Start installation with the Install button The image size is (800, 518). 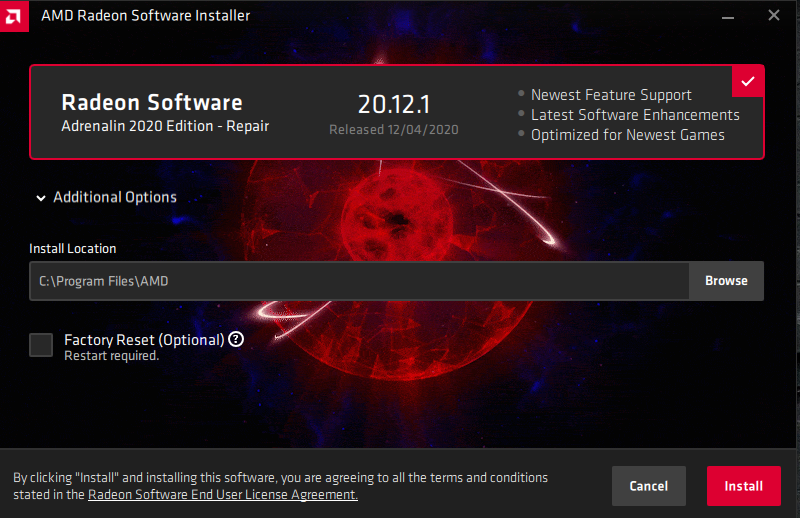tap(743, 486)
